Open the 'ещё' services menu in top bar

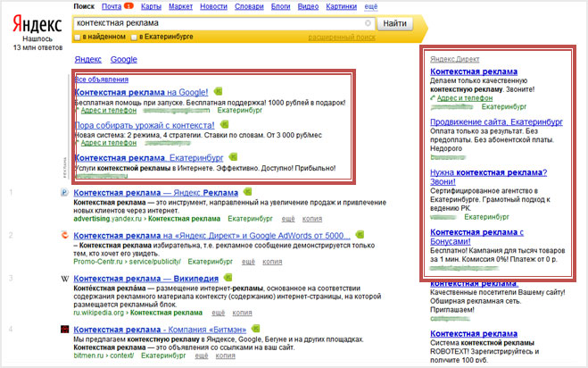(370, 6)
